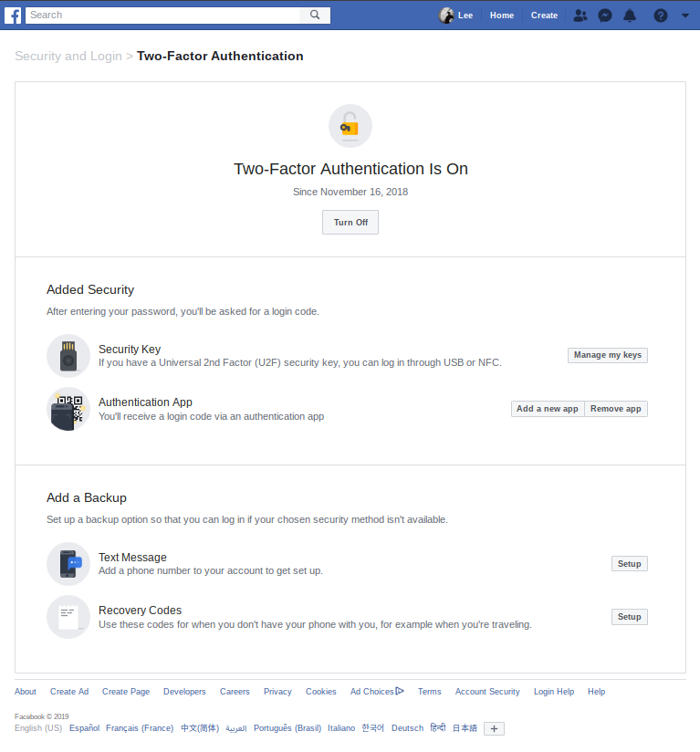
Task: Click the 'Facebook © 2019' copyright text
Action: coord(42,716)
